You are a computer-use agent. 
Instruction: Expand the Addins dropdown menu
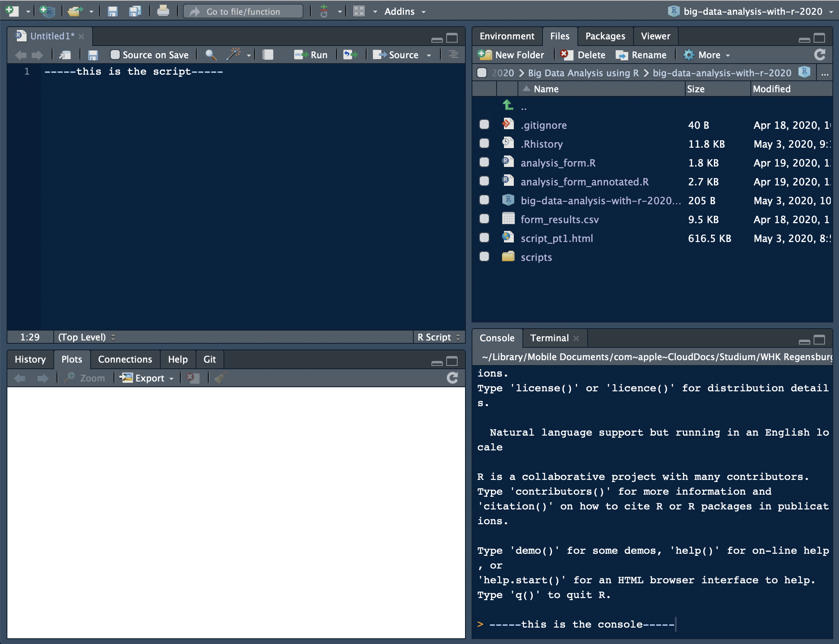tap(405, 11)
